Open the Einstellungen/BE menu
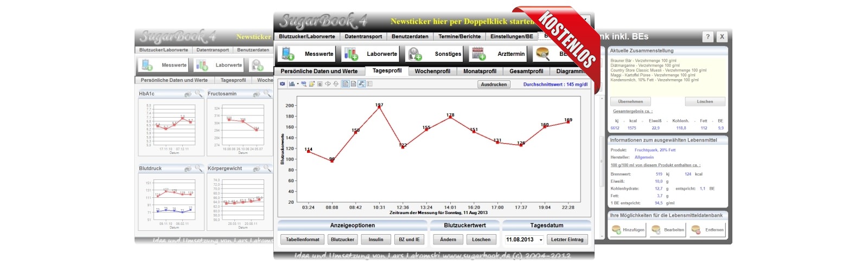868x271 pixels. (x=512, y=36)
